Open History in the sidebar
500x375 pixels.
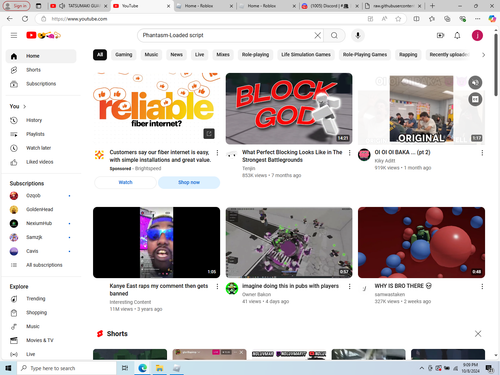click(41, 120)
